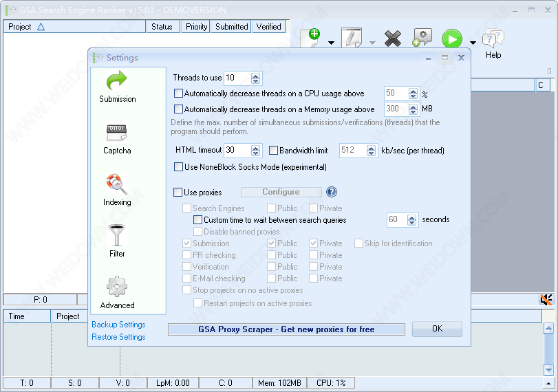Click the CPU usage percent spinner arrows

coord(413,94)
